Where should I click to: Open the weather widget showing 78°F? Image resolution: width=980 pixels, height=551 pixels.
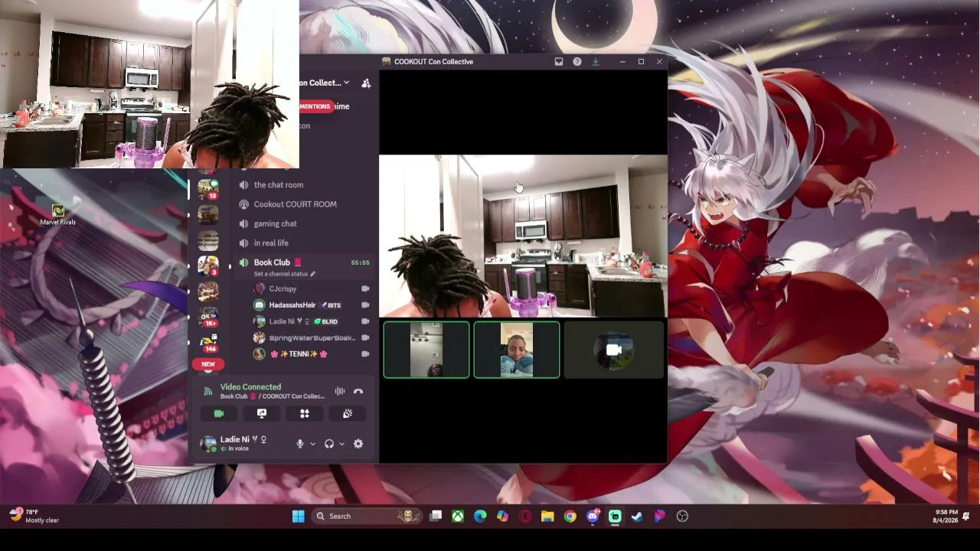pyautogui.click(x=34, y=516)
